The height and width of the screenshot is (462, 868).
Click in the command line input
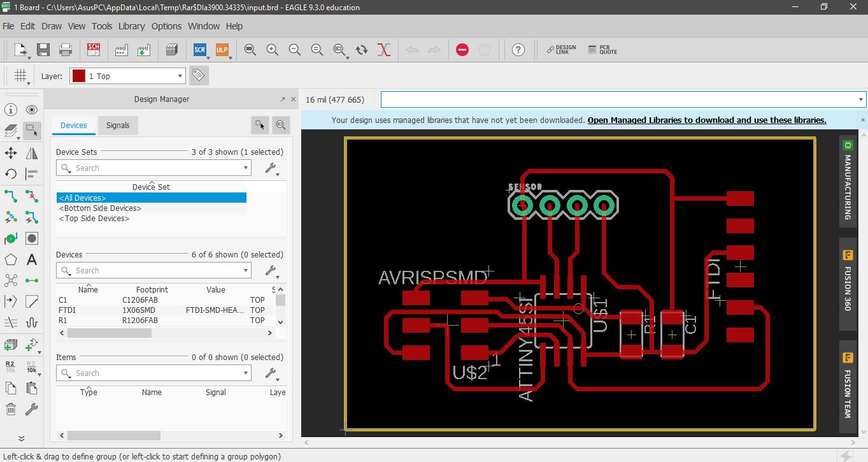(x=618, y=99)
